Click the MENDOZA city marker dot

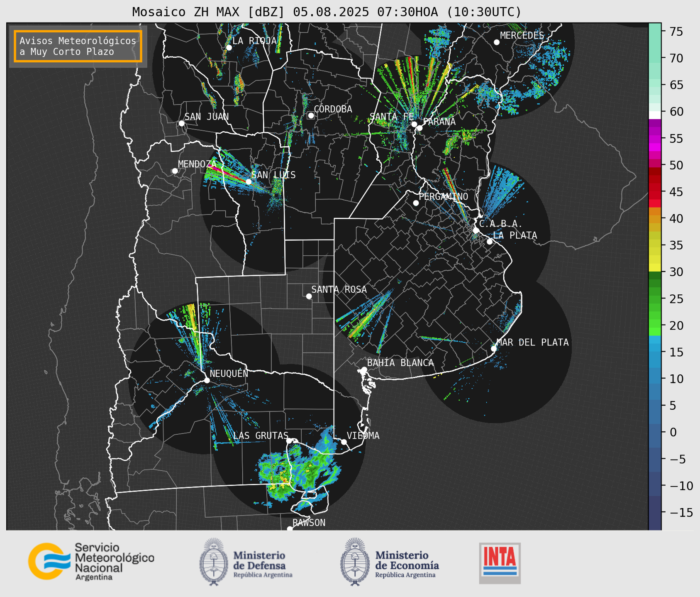click(x=175, y=171)
